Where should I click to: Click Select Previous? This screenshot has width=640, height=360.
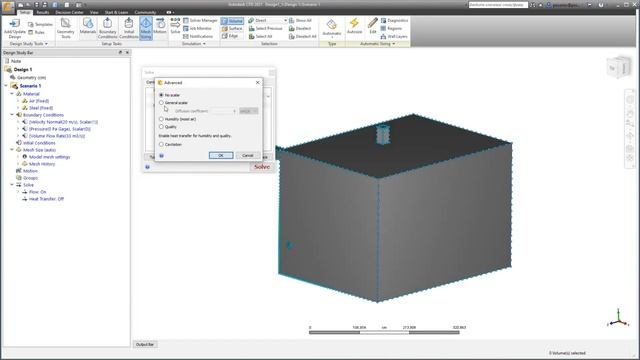(x=265, y=28)
